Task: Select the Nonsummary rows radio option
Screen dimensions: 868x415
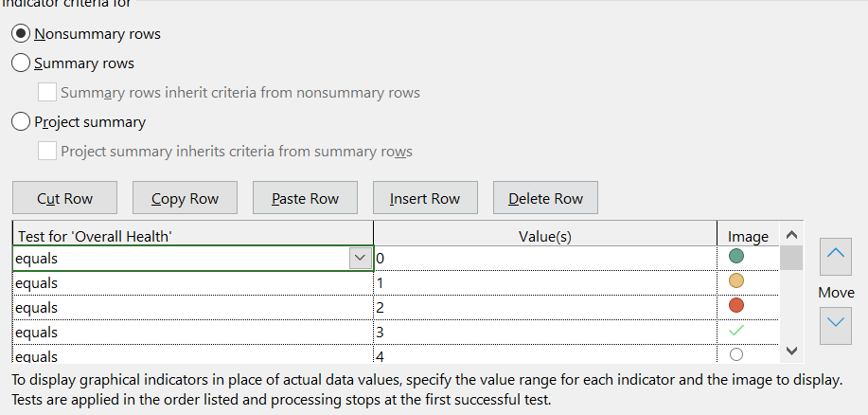Action: [x=21, y=34]
